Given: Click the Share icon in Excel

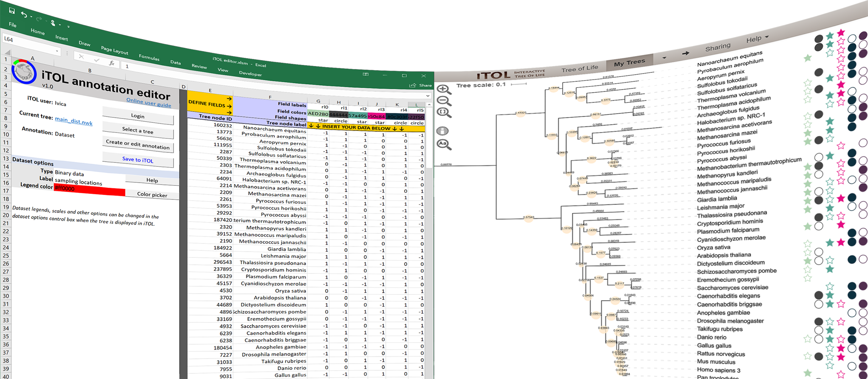Looking at the screenshot, I should coord(413,85).
